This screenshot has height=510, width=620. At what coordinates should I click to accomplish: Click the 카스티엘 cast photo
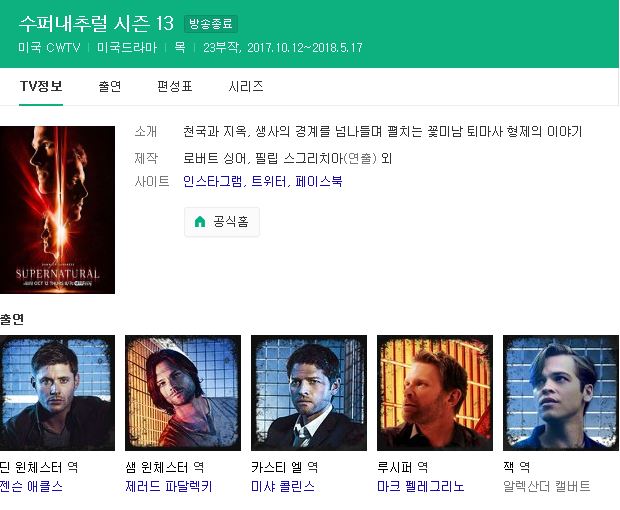(x=309, y=393)
